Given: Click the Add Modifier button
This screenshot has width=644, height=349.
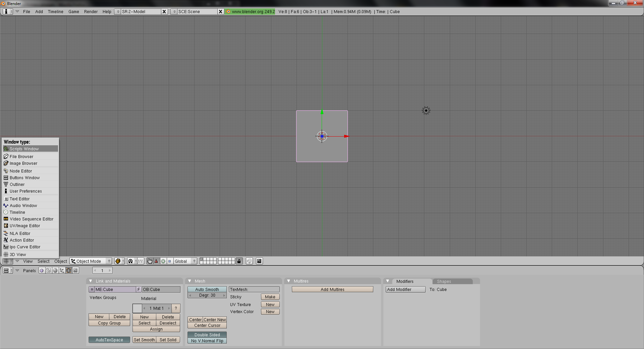Looking at the screenshot, I should pyautogui.click(x=405, y=289).
